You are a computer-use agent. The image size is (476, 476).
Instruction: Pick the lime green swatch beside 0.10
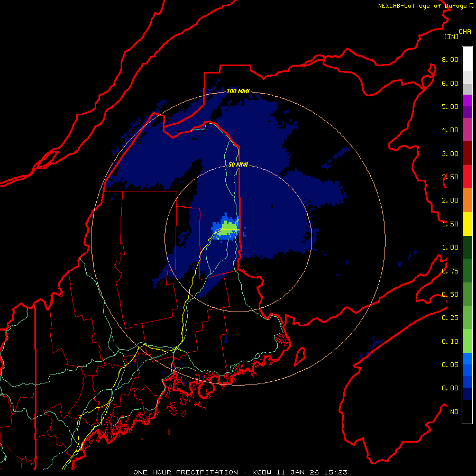[467, 341]
